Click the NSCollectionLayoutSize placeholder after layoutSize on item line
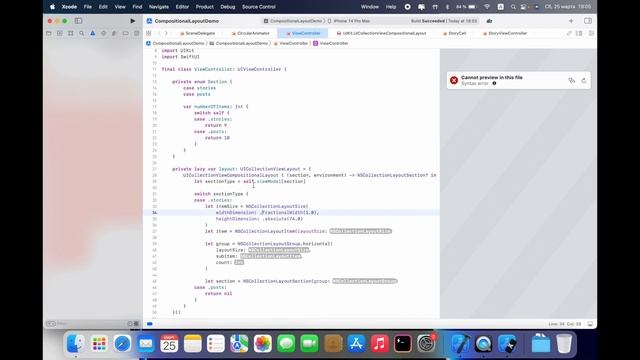Screen dimensions: 640x360 pos(360,231)
